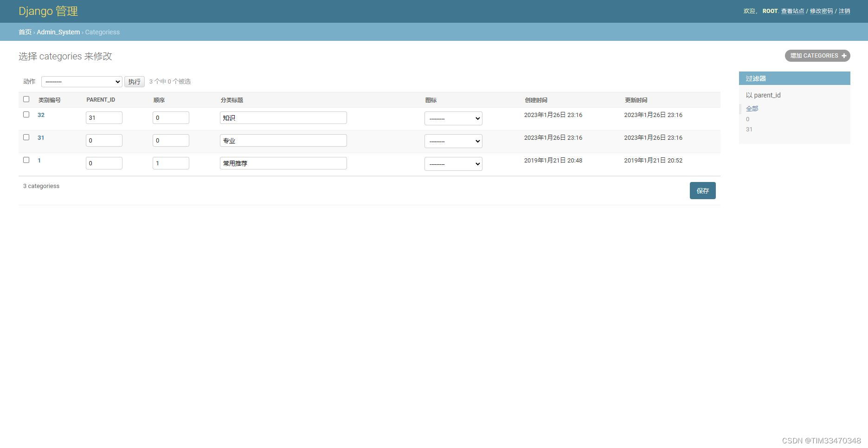Open 查看站点 to view the site

coord(793,11)
